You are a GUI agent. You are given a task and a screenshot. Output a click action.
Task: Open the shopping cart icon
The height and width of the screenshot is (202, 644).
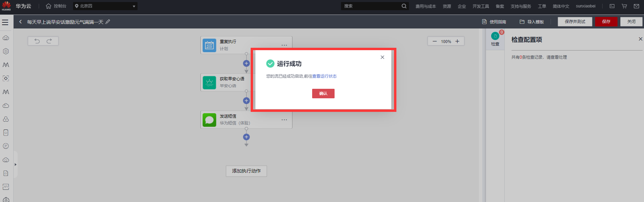pos(624,6)
